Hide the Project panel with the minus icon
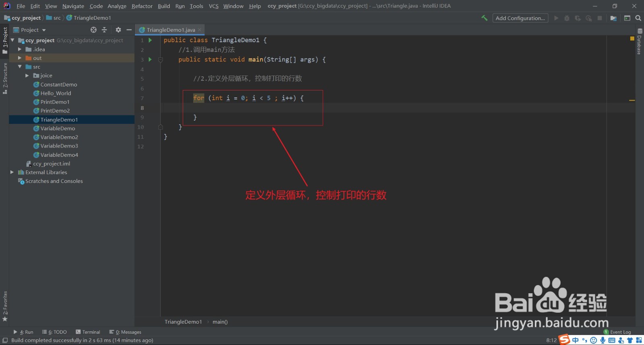This screenshot has height=345, width=644. click(x=129, y=30)
